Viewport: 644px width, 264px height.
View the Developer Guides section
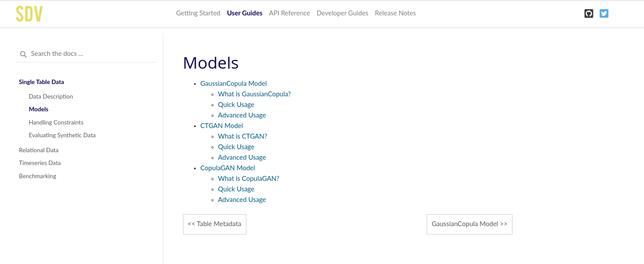coord(342,13)
